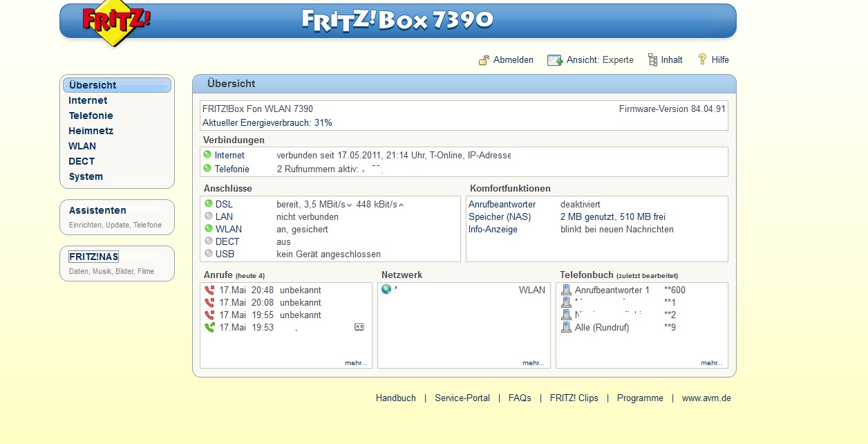868x444 pixels.
Task: Click the gray LAN status LED
Action: click(x=209, y=216)
